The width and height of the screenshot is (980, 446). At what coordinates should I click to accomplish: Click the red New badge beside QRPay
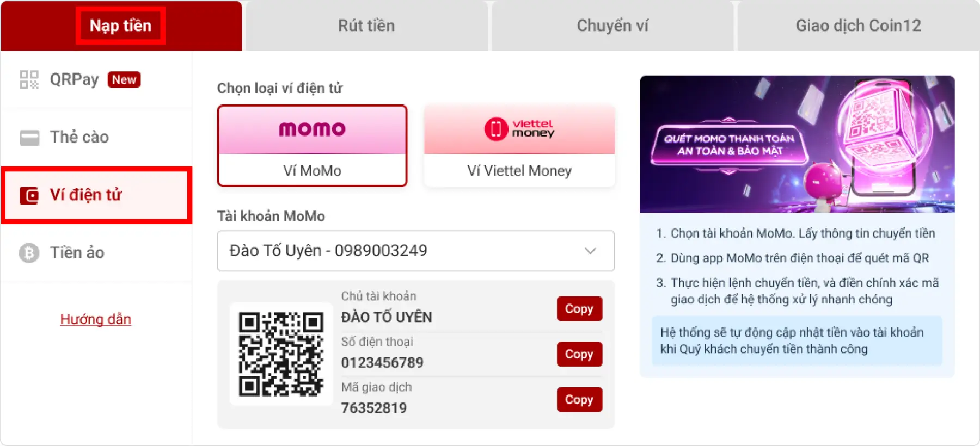[x=124, y=79]
